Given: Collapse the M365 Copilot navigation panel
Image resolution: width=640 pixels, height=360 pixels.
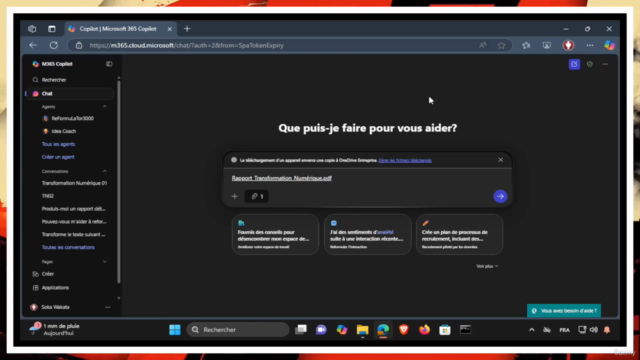Looking at the screenshot, I should click(109, 64).
